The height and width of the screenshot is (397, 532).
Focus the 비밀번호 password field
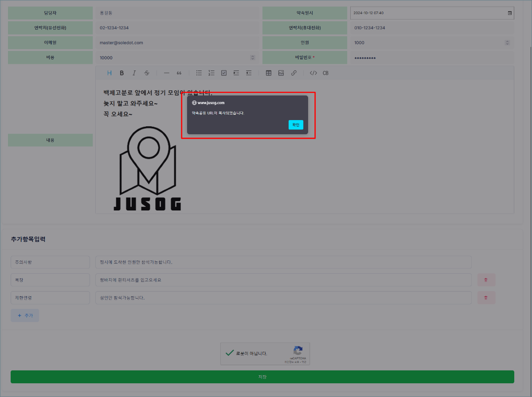coord(432,58)
